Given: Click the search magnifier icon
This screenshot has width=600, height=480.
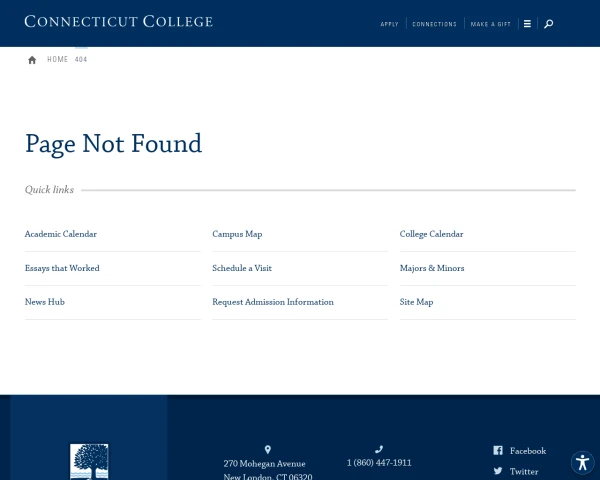Looking at the screenshot, I should (548, 24).
